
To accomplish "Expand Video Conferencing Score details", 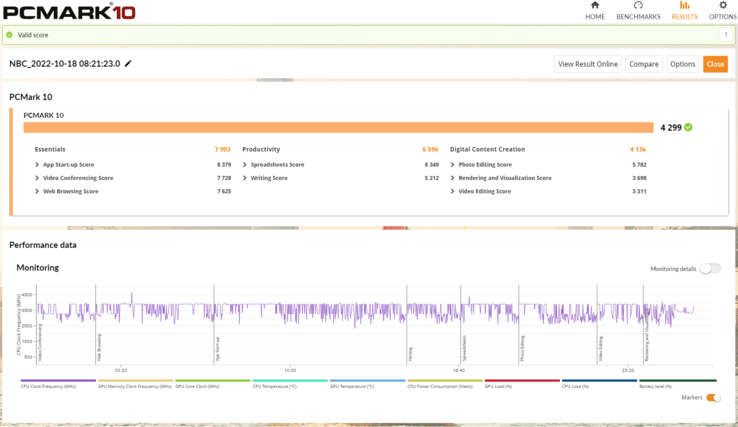I will pos(37,178).
